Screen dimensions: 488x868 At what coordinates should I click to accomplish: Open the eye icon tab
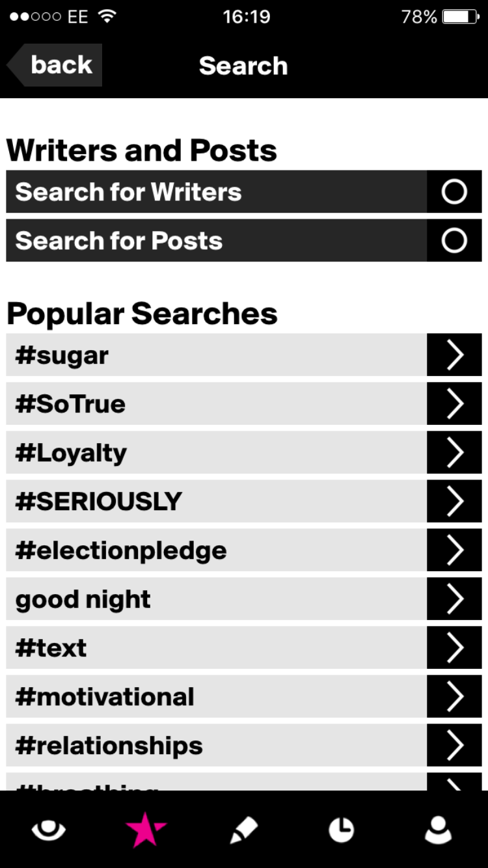click(49, 830)
